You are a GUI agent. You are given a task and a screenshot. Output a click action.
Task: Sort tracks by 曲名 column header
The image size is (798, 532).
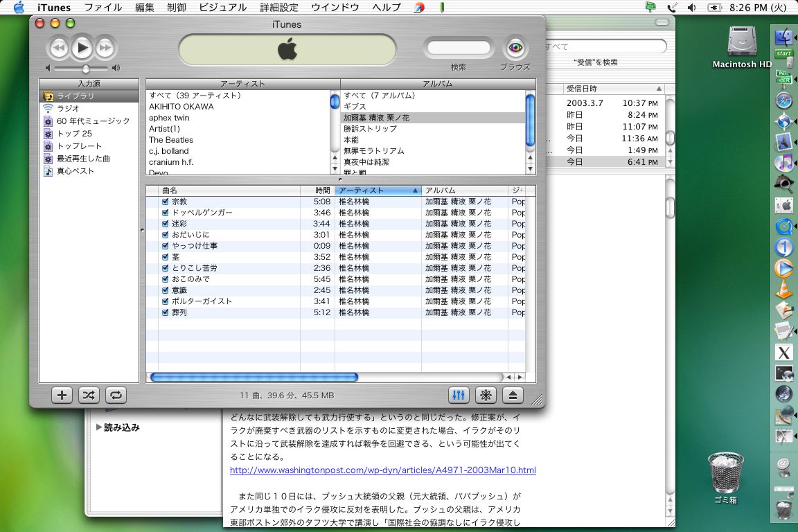229,190
